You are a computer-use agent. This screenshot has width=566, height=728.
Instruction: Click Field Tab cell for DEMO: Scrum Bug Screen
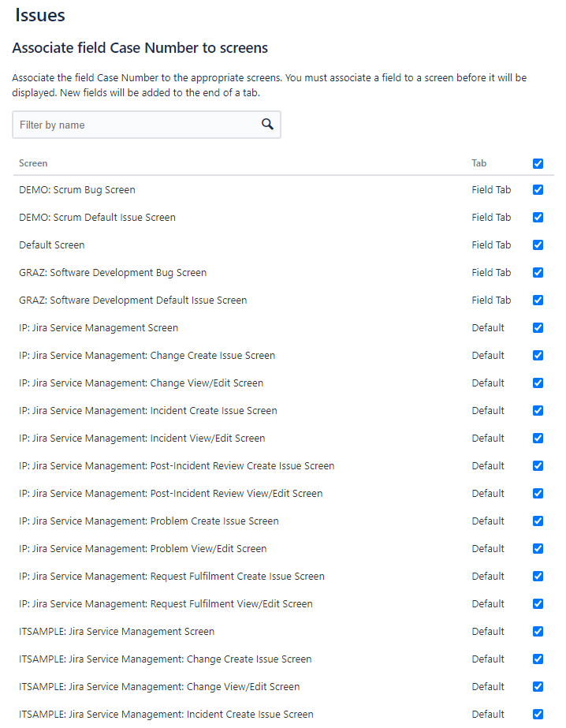click(x=491, y=190)
